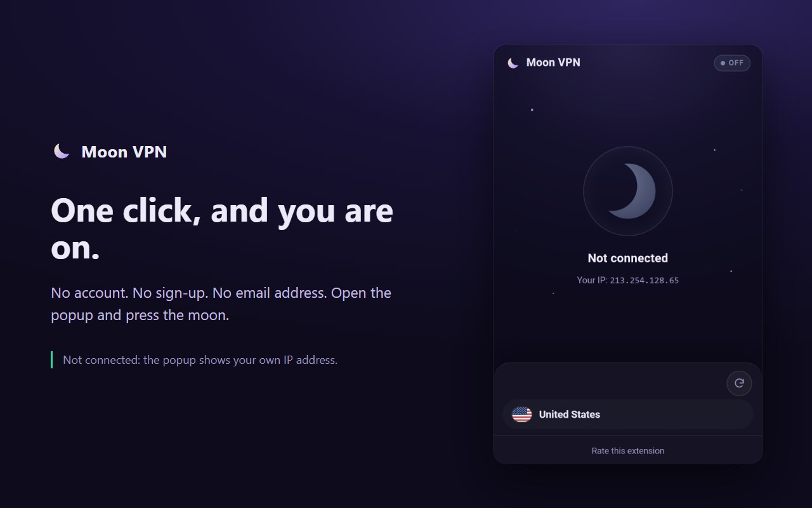Click the crescent moon logo beside left Moon VPN title
812x508 pixels.
pos(62,151)
